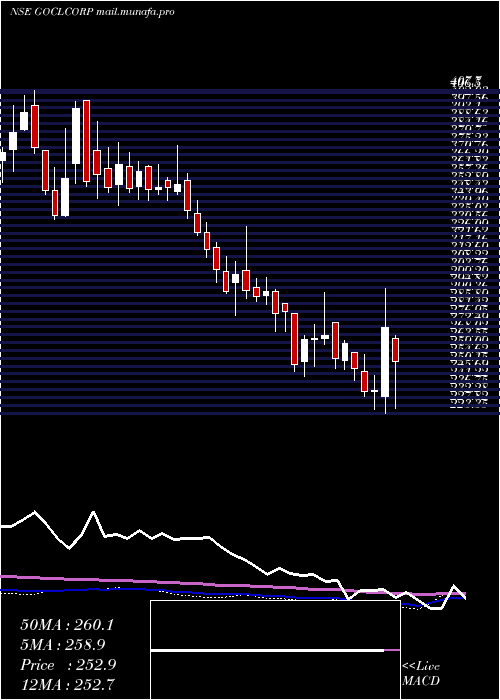Viewport: 500px width, 700px height.
Task: Click the Price : 252.9 label
Action: point(68,665)
